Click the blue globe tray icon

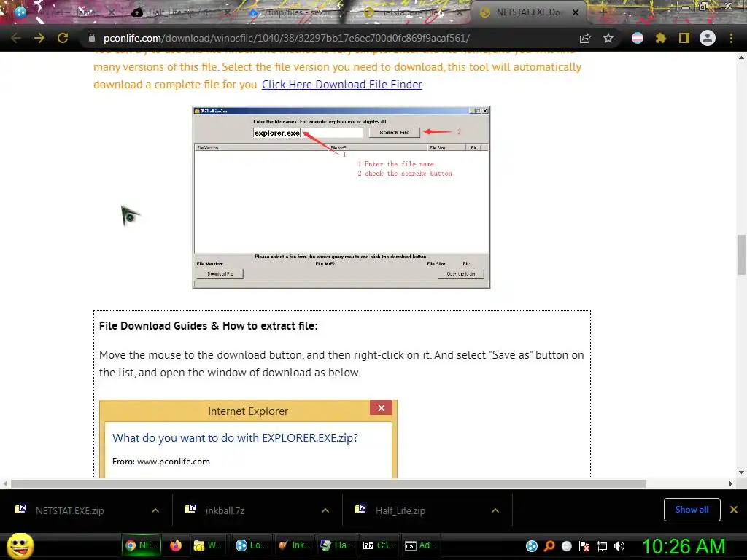pyautogui.click(x=532, y=546)
